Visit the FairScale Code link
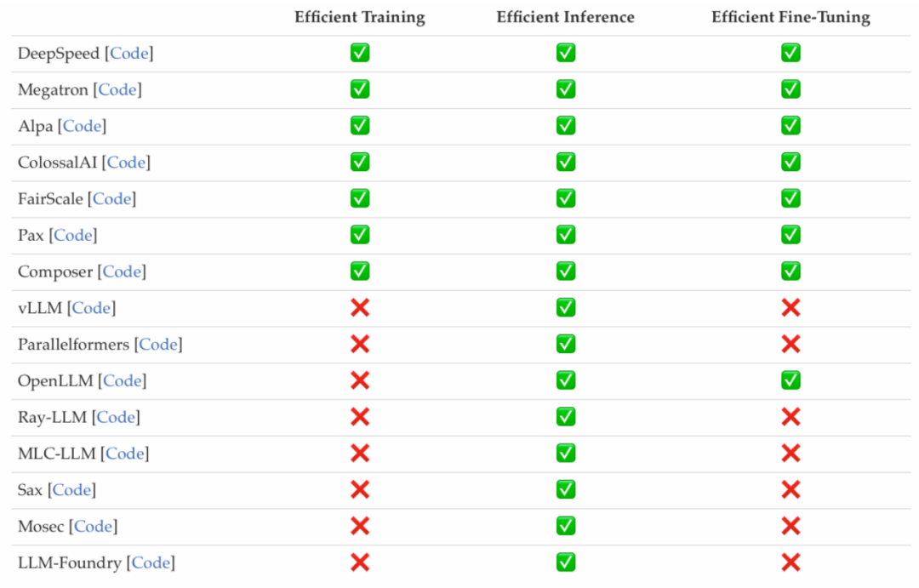This screenshot has width=919, height=588. (112, 199)
